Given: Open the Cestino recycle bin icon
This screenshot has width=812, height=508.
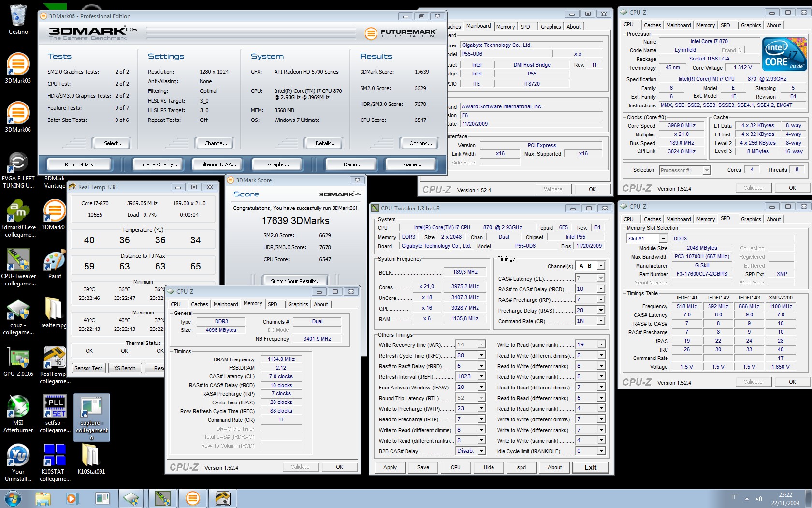Looking at the screenshot, I should point(18,19).
